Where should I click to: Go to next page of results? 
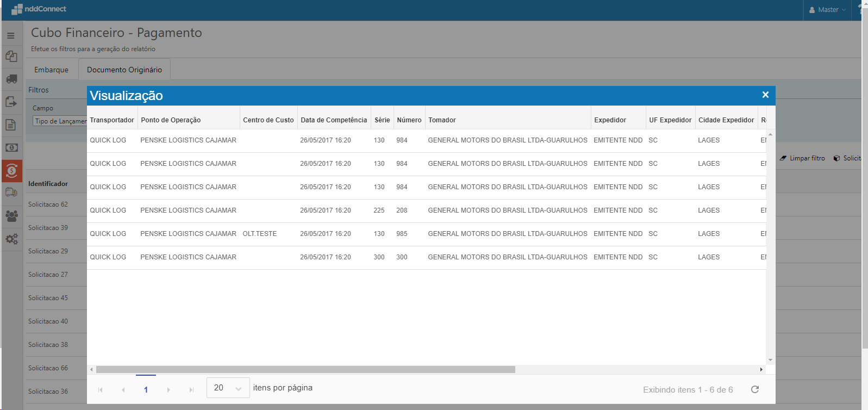coord(168,390)
